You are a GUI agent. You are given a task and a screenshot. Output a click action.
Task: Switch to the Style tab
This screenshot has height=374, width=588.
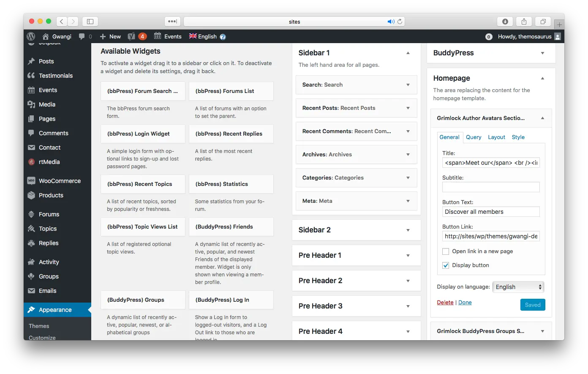518,137
